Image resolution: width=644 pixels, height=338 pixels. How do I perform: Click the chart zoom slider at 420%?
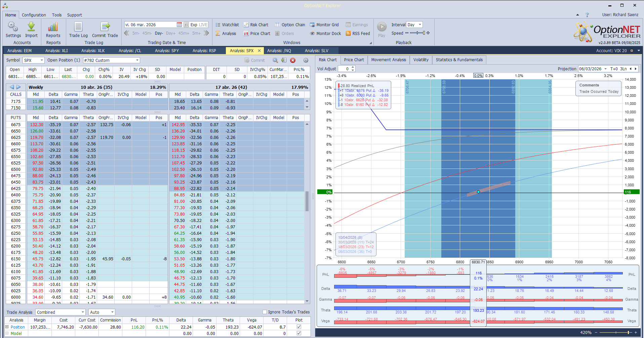pos(616,332)
